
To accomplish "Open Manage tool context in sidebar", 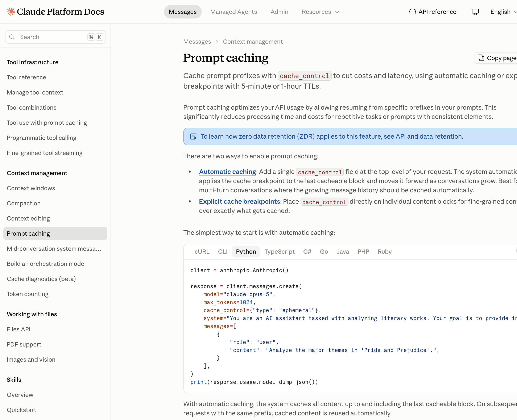I will pos(35,92).
